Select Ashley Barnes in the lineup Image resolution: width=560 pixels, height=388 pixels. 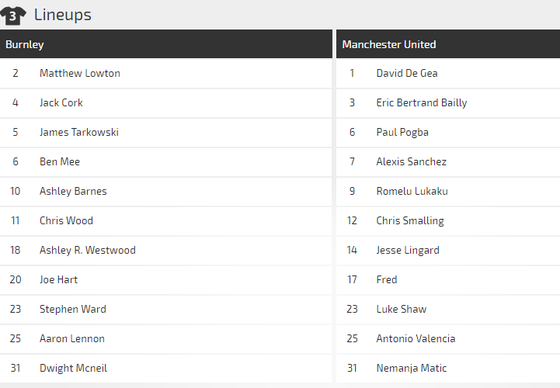73,191
